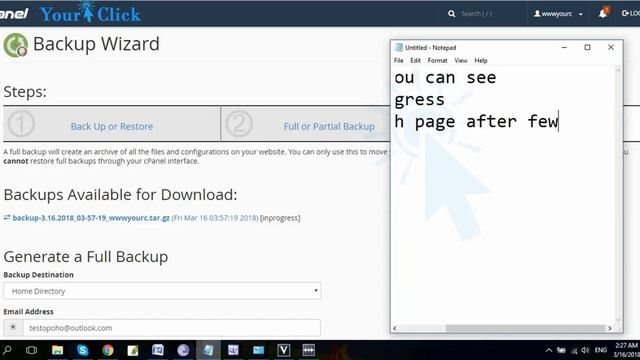Screen dimensions: 640x360
Task: Open the Backup Destination dropdown
Action: [x=162, y=291]
